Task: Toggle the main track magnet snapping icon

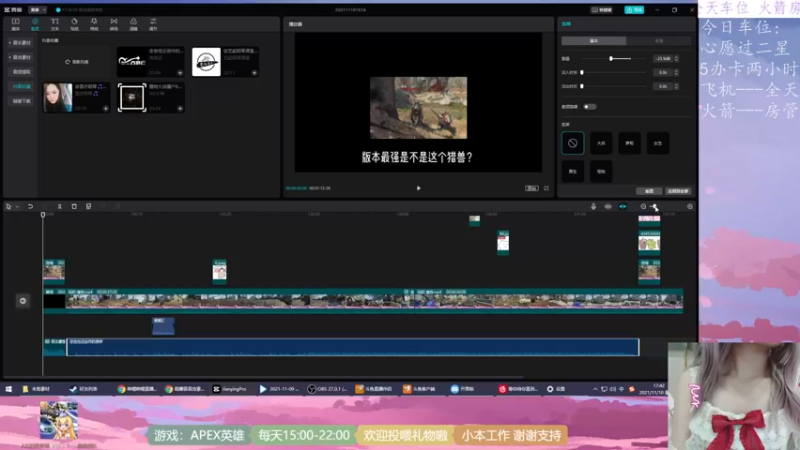Action: [608, 206]
